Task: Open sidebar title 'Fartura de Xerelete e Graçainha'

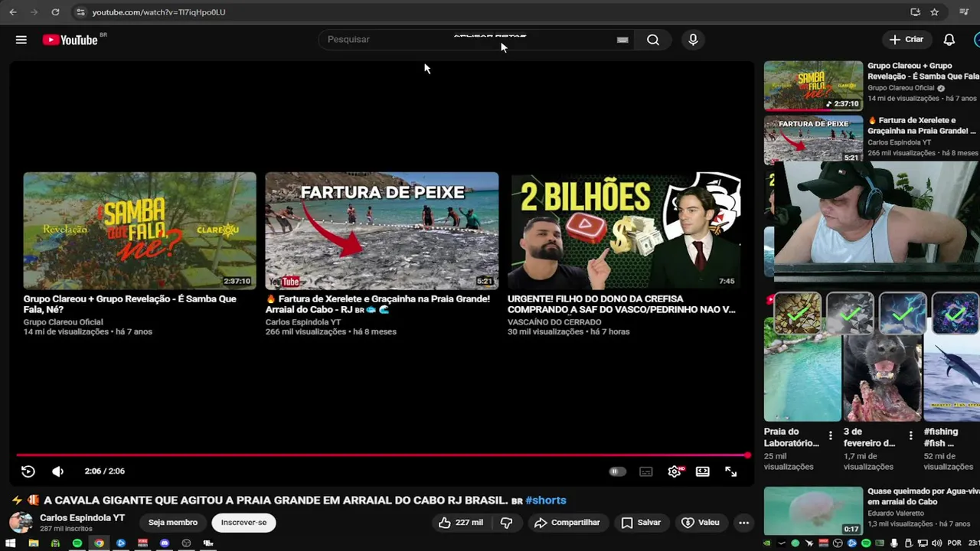Action: pos(923,126)
